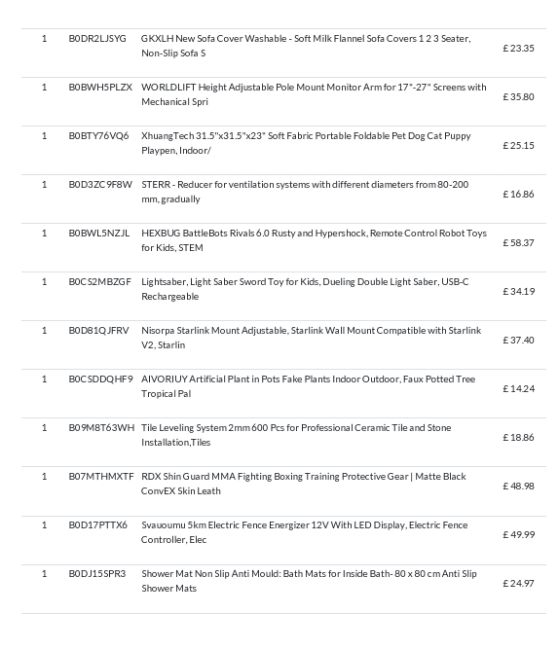This screenshot has height=650, width=559.
Task: Select the STERR ventilation Reducer description
Action: click(305, 192)
